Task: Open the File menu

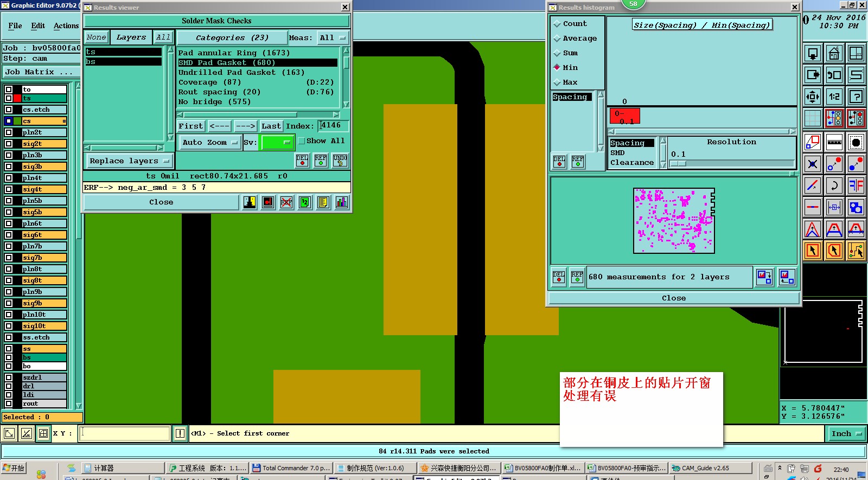Action: coord(15,25)
